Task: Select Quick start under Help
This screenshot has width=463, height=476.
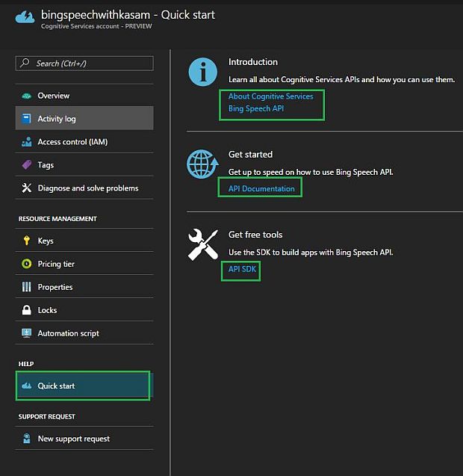Action: (x=83, y=386)
